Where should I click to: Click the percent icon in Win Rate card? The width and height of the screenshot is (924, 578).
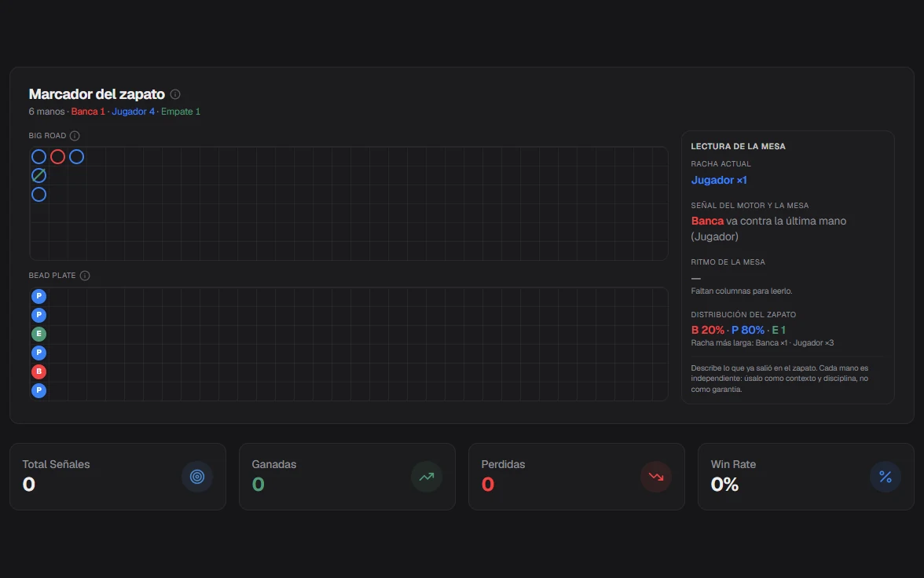pos(885,477)
